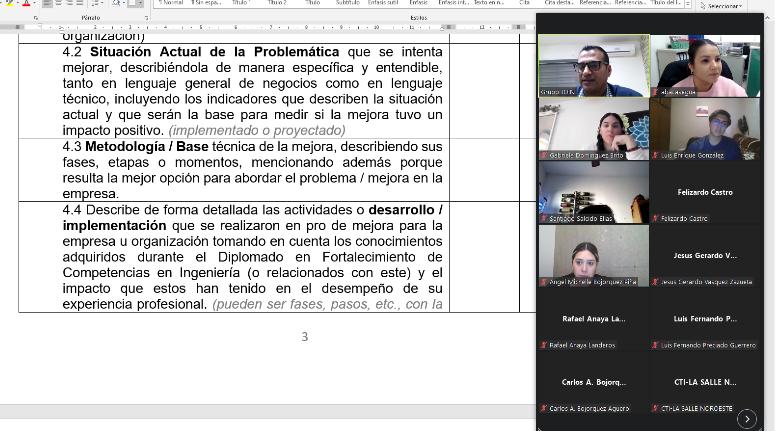The height and width of the screenshot is (431, 777).
Task: Click muted mic icon for CTI-LA SALLE NOROESTE
Action: 655,409
